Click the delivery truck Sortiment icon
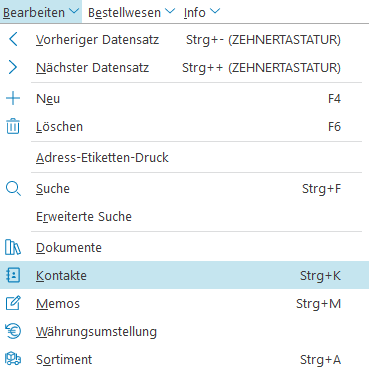The height and width of the screenshot is (374, 369). 13,359
